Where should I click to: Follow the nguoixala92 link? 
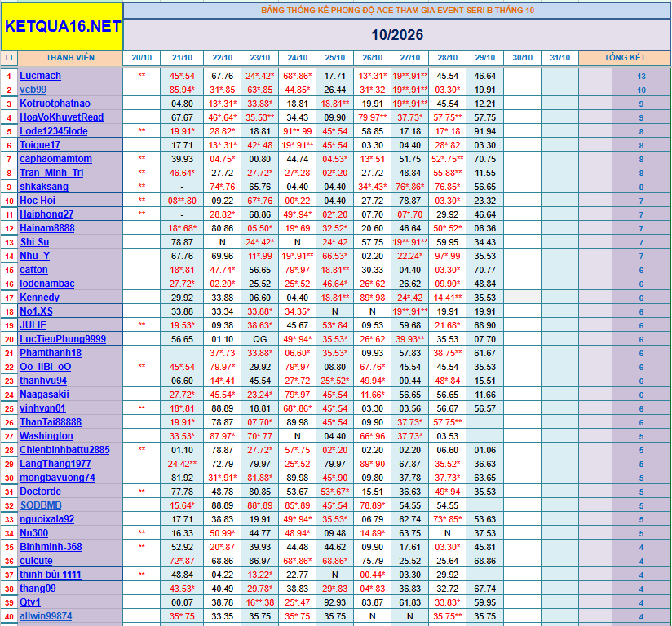[46, 519]
